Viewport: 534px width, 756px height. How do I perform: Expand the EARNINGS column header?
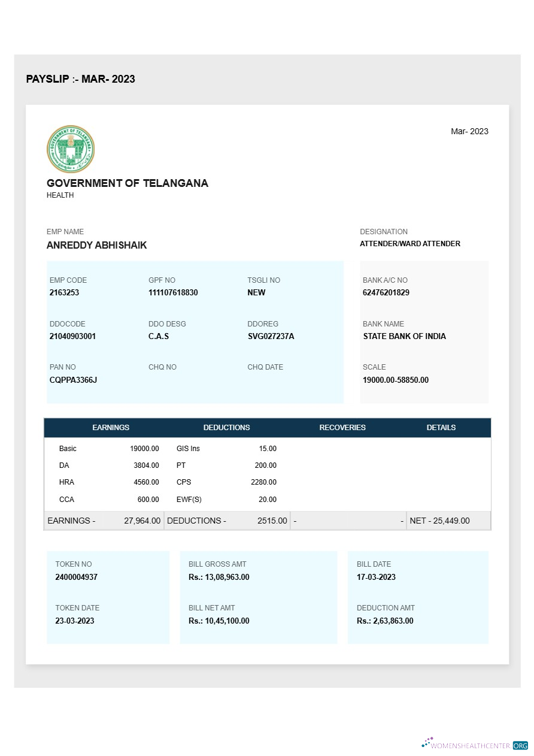pyautogui.click(x=111, y=428)
